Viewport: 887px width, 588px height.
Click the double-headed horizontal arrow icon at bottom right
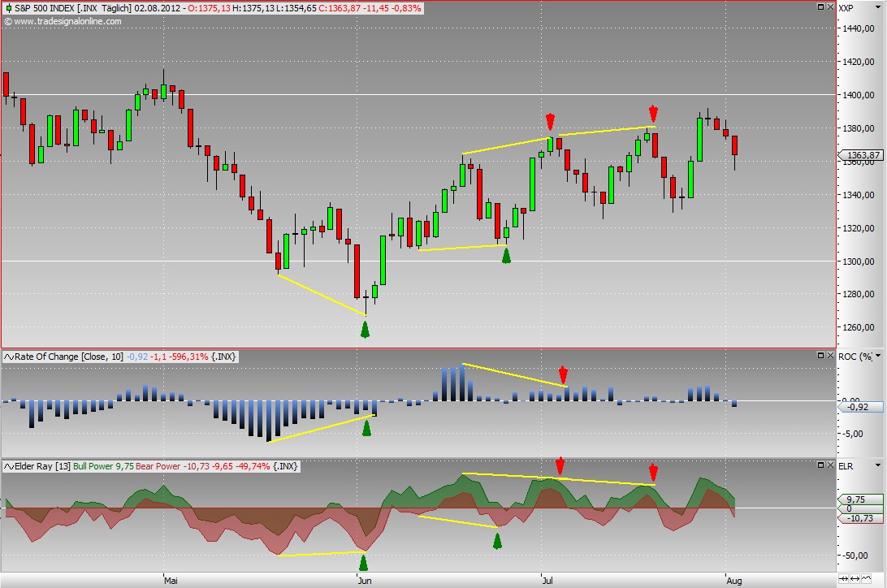coord(856,579)
